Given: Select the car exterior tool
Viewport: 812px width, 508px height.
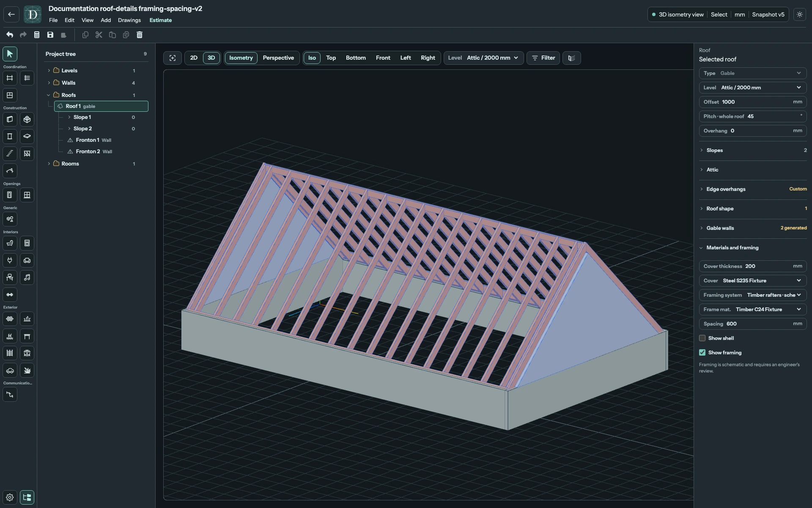Looking at the screenshot, I should (x=10, y=370).
